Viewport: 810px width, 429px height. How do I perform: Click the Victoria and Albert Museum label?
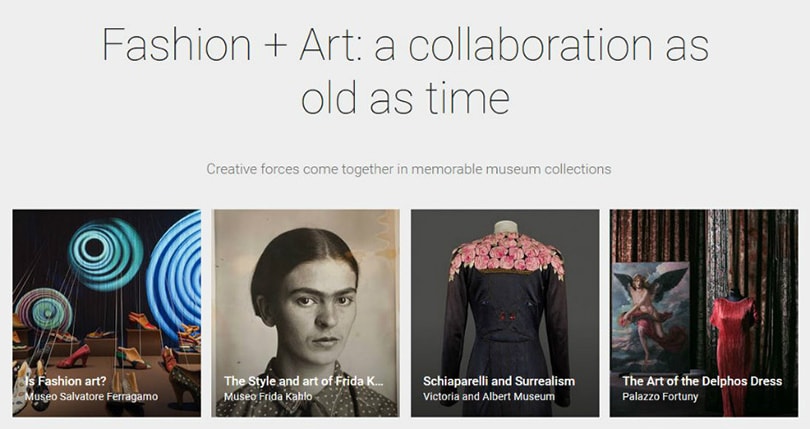490,397
